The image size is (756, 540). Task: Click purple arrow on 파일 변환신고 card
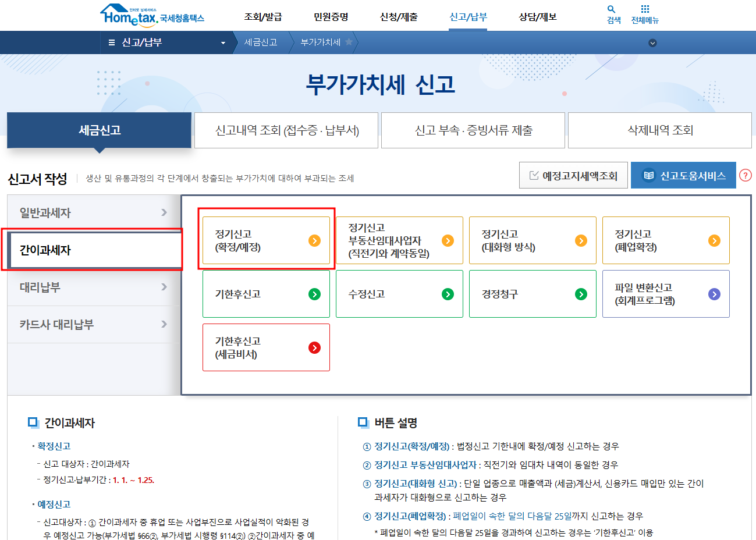(714, 294)
